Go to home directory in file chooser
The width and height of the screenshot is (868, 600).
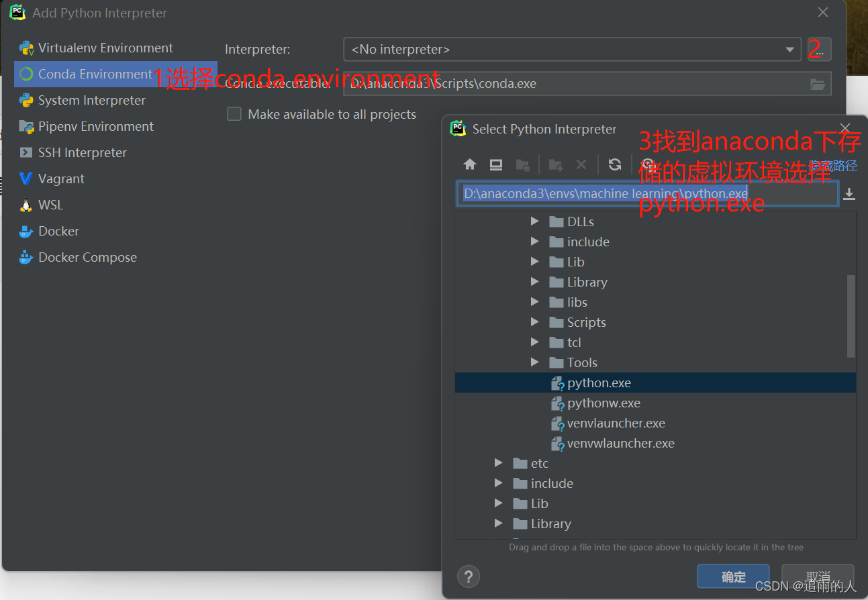point(470,164)
